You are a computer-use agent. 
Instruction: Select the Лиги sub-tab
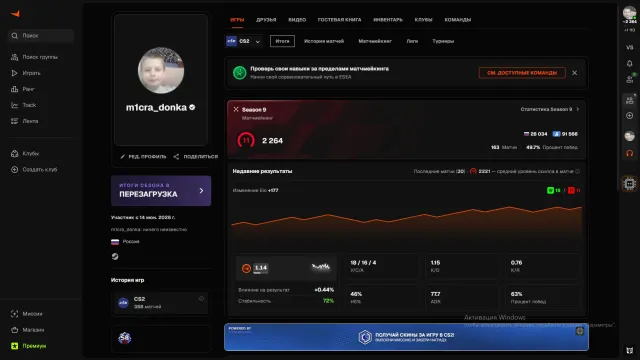click(x=412, y=41)
